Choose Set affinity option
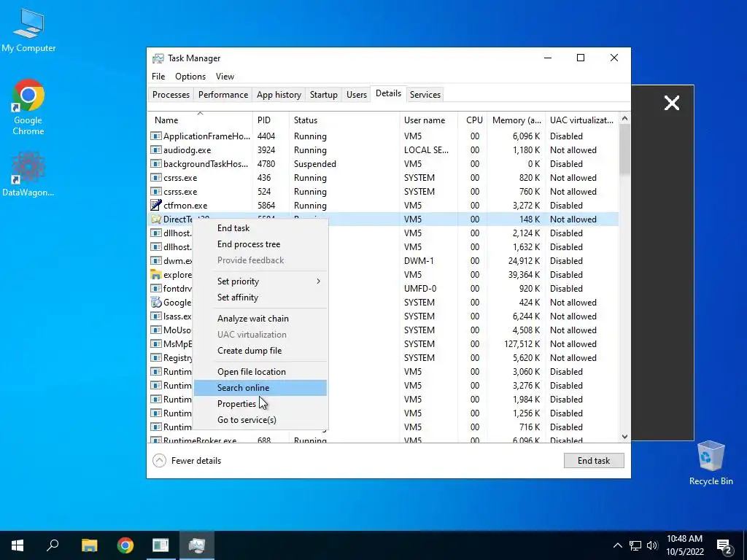 pyautogui.click(x=260, y=297)
